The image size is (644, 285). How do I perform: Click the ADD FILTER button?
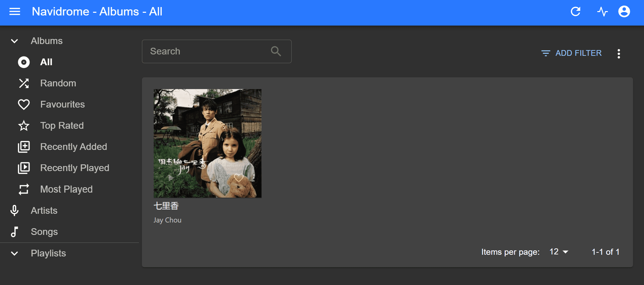pyautogui.click(x=571, y=53)
